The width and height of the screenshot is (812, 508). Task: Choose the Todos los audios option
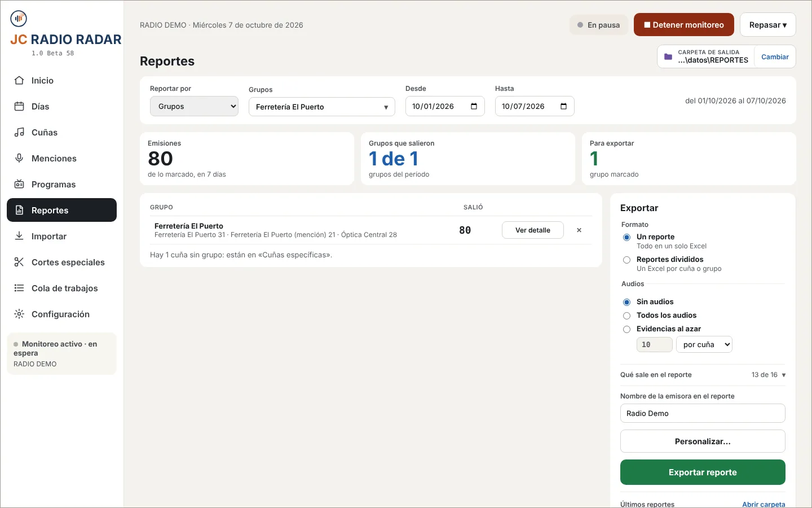[626, 316]
